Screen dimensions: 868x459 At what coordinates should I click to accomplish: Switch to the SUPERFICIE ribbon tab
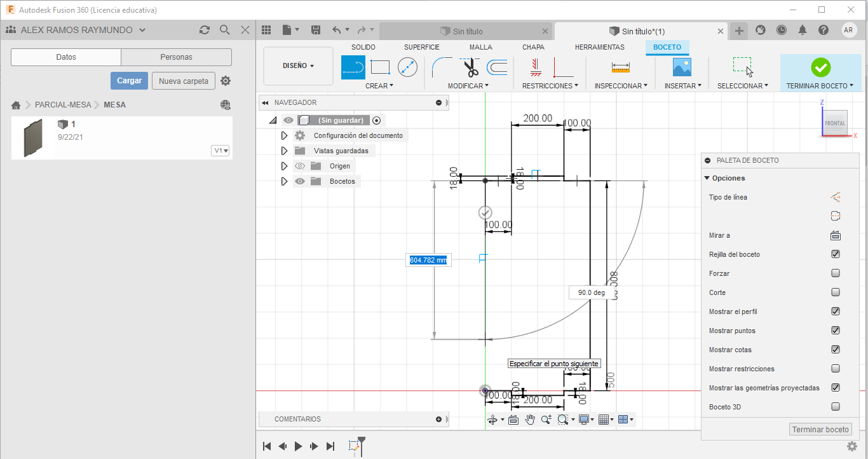(x=421, y=47)
